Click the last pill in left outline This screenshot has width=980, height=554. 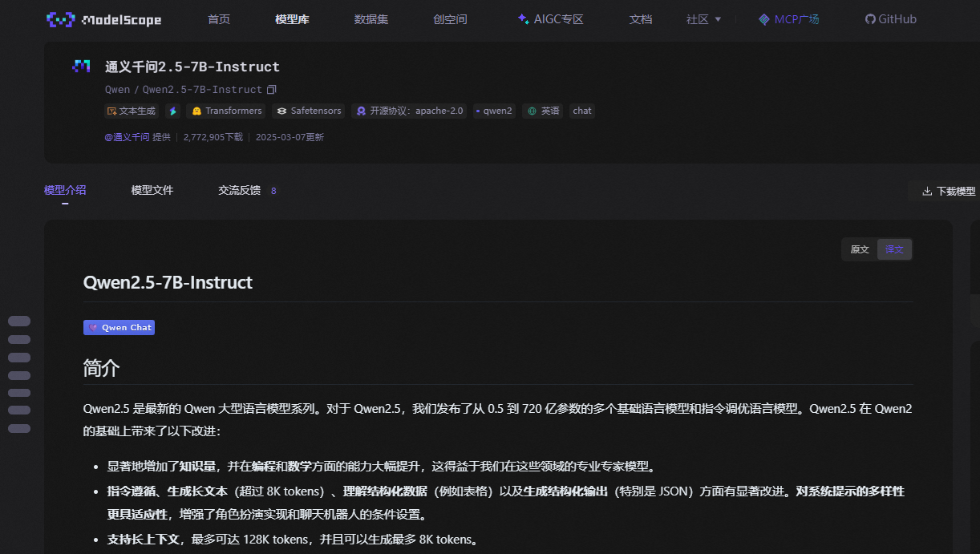(x=19, y=428)
